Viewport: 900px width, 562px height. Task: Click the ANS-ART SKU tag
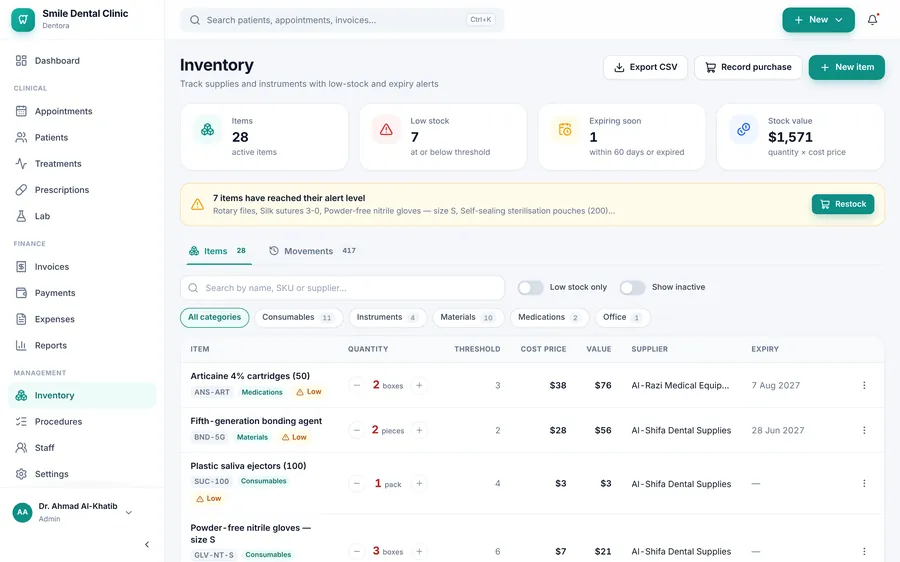coord(212,392)
